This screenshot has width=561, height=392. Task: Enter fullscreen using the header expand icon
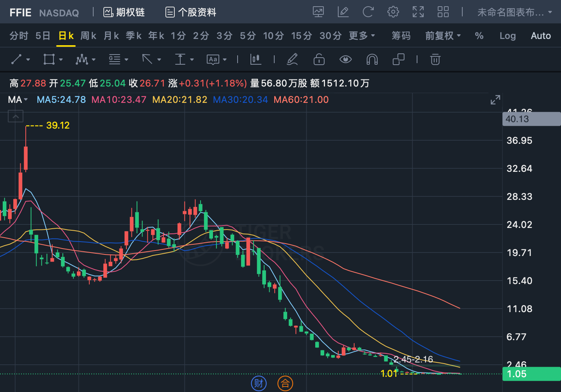(418, 12)
